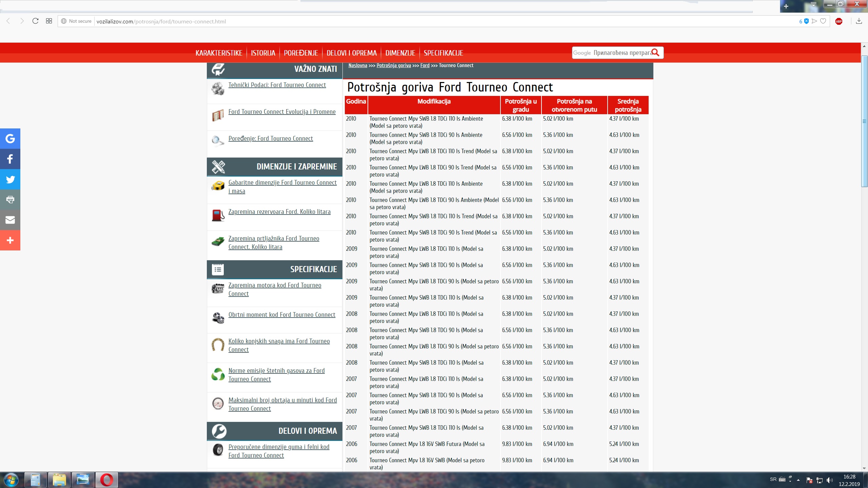Click Ford breadcrumb link
The width and height of the screenshot is (868, 488).
click(425, 65)
